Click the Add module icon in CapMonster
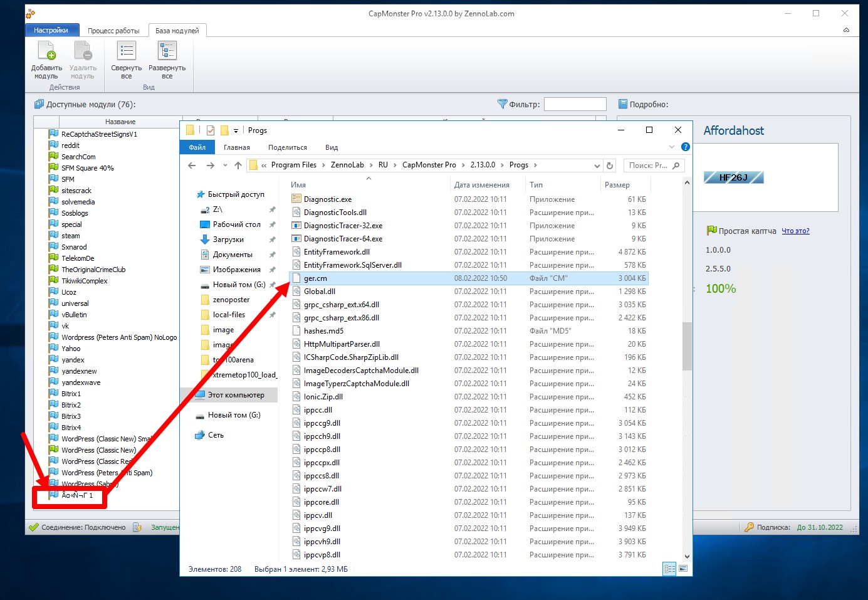This screenshot has width=868, height=600. pyautogui.click(x=47, y=51)
